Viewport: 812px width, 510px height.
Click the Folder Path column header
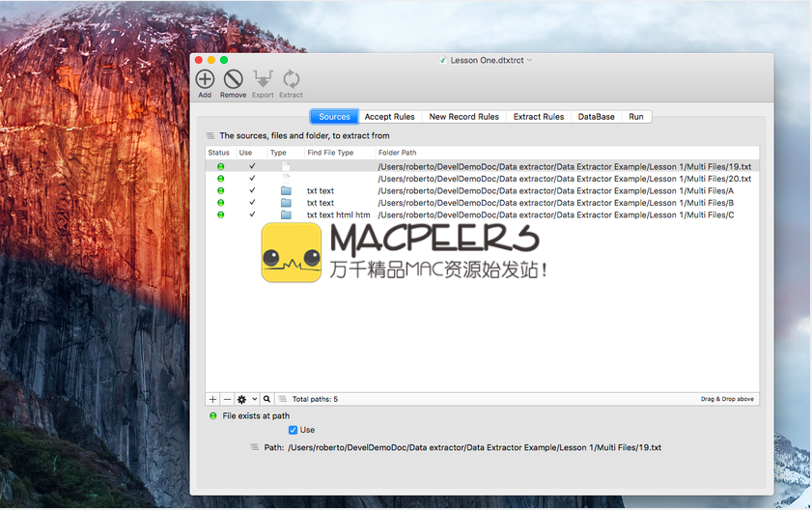pyautogui.click(x=398, y=153)
